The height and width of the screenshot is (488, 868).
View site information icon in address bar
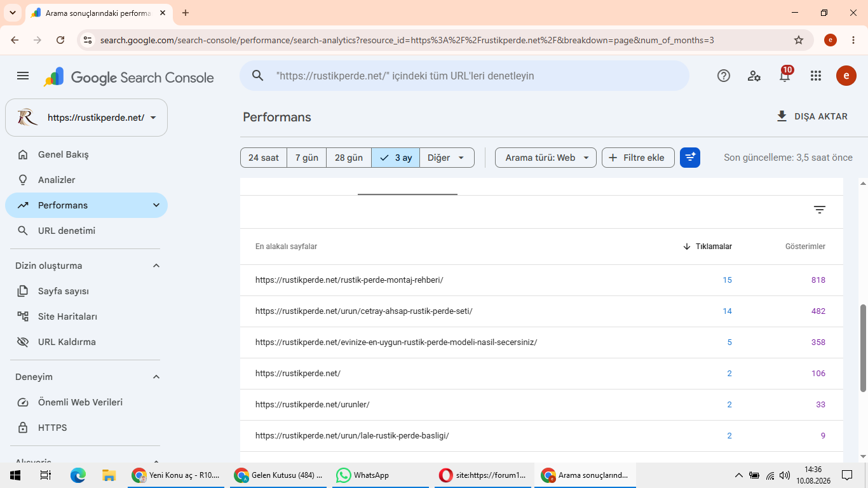(x=88, y=40)
